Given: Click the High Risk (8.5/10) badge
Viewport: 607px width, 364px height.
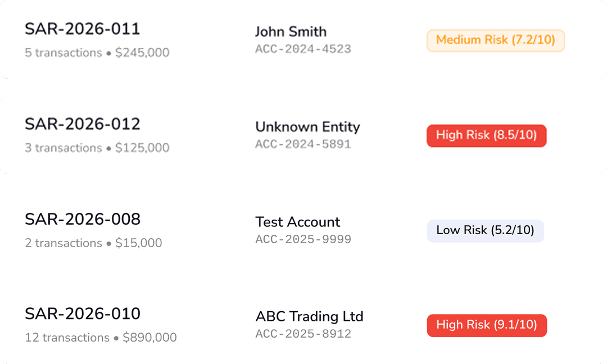Looking at the screenshot, I should pos(486,135).
